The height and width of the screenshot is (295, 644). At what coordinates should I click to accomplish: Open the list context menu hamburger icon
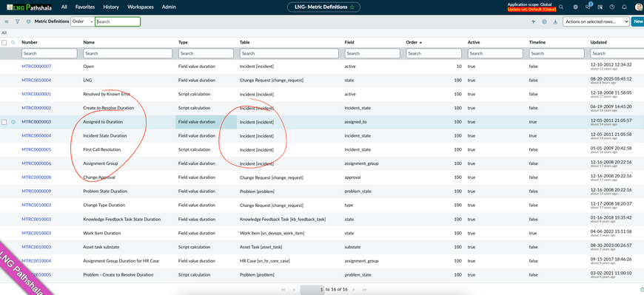[x=6, y=21]
